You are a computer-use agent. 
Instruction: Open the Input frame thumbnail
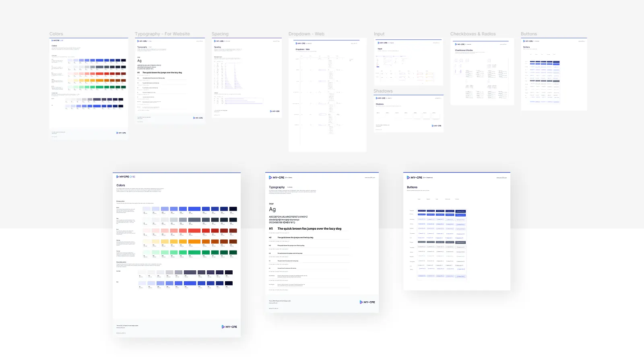409,62
